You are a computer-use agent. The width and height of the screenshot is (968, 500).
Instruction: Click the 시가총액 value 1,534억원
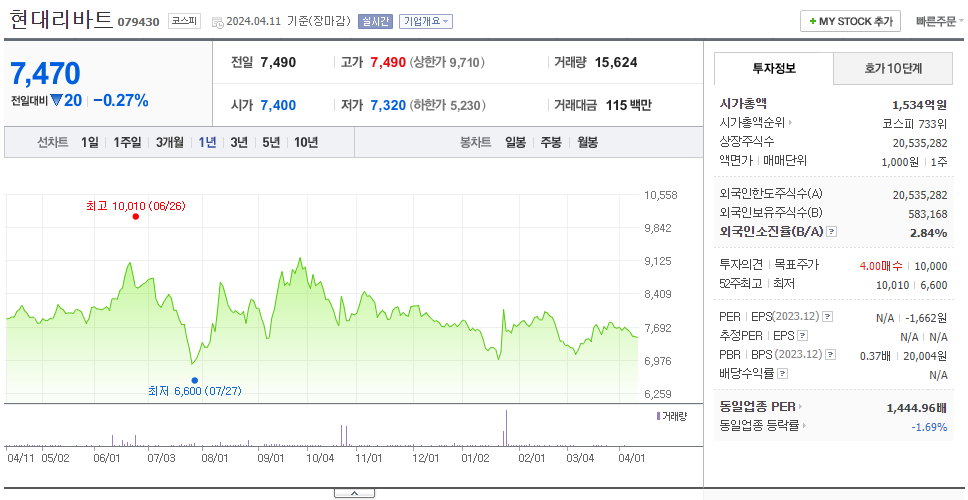[919, 104]
